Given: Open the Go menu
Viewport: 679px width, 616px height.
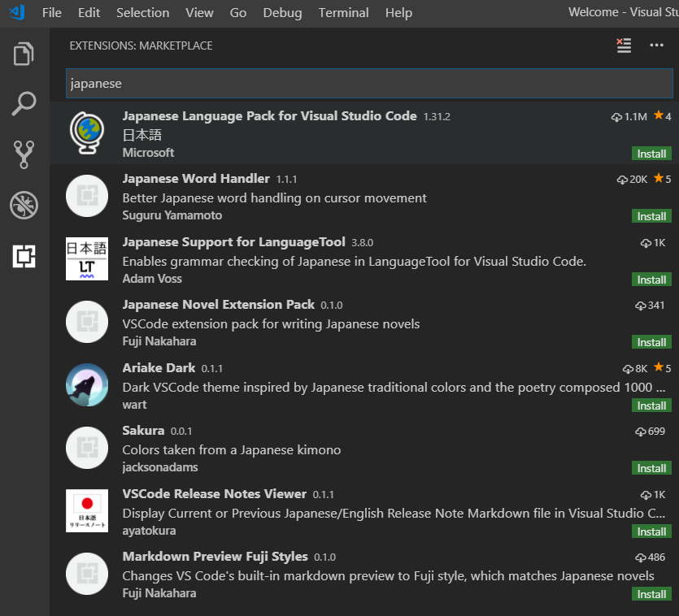Looking at the screenshot, I should [x=238, y=12].
